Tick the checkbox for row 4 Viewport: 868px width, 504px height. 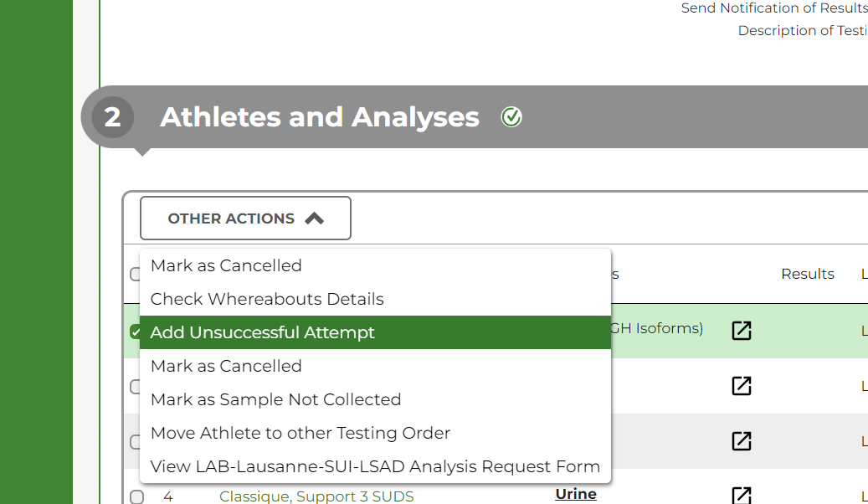[x=136, y=496]
